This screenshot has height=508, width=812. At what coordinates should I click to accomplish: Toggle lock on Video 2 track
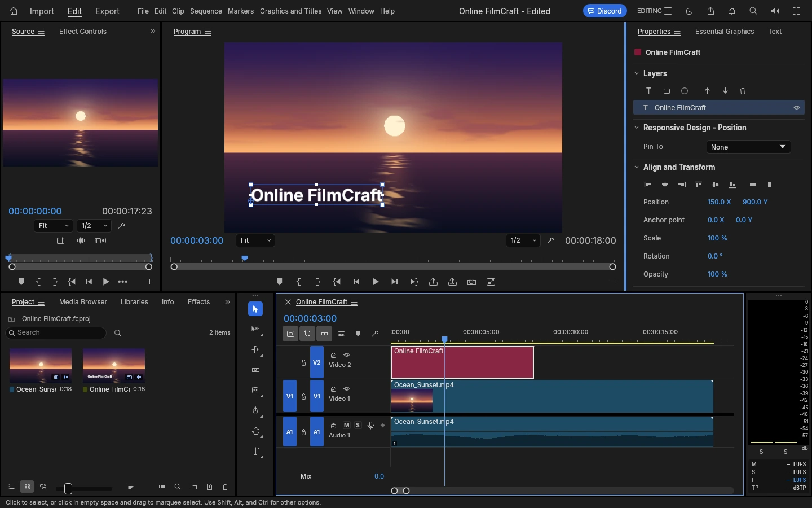(303, 363)
